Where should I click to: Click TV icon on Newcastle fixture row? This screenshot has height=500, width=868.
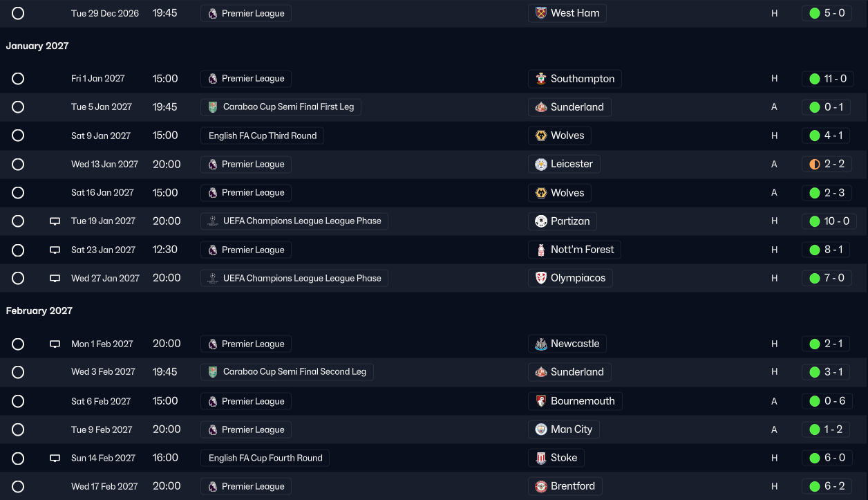click(x=55, y=344)
